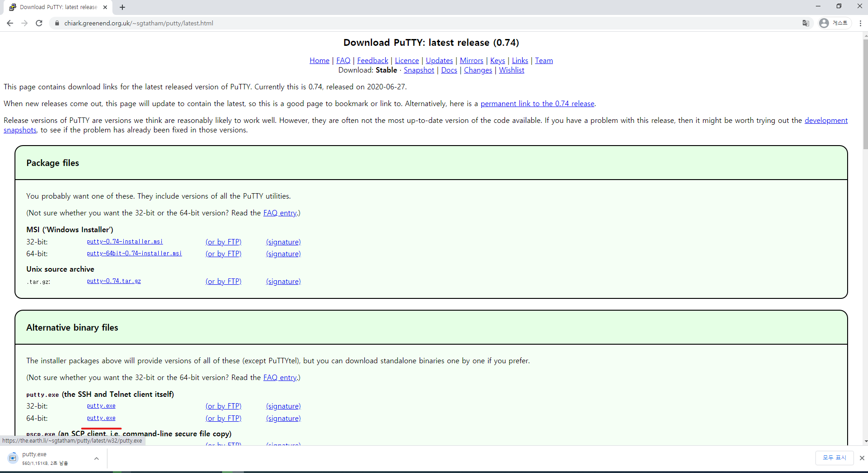Reload the PuTTY download page

coord(39,23)
